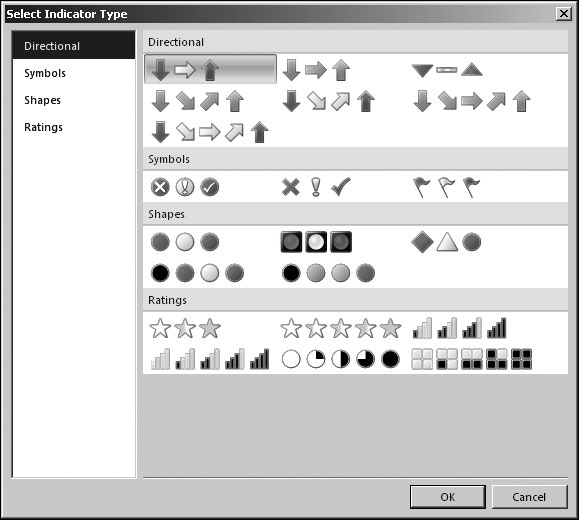The image size is (579, 520).
Task: Choose the uncircled X, exclamation, checkmark set
Action: point(316,187)
